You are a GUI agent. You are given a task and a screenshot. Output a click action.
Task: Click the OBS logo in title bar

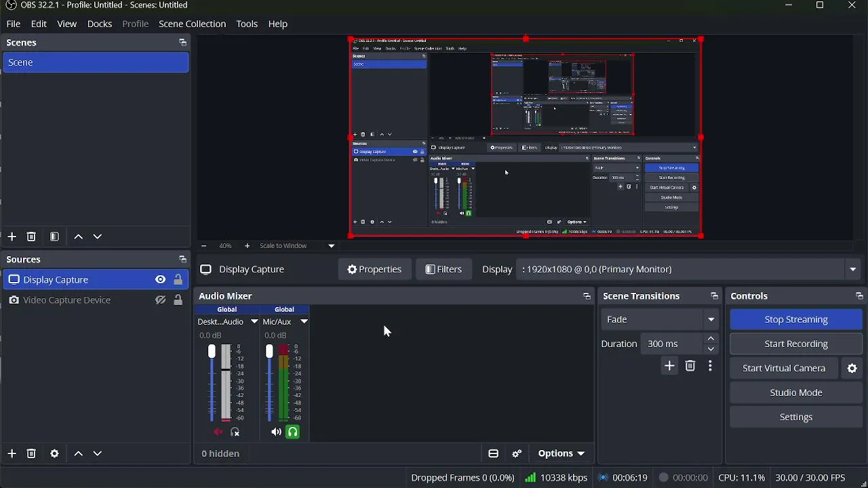11,5
